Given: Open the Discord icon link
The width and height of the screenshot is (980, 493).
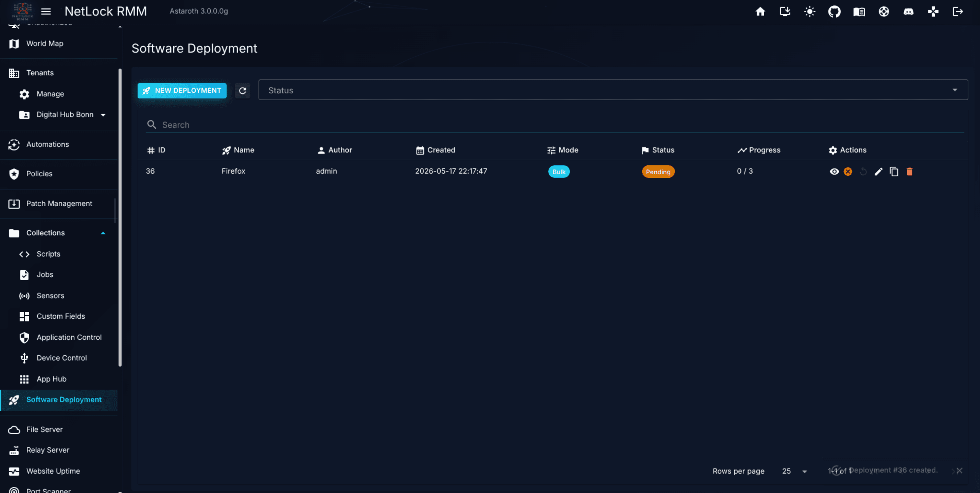Looking at the screenshot, I should tap(909, 11).
